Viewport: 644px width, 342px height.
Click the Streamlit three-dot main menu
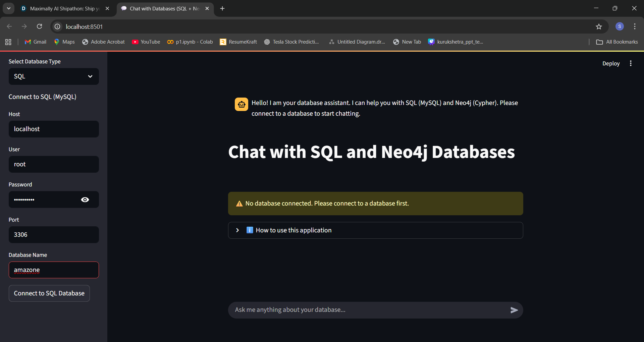pos(631,63)
